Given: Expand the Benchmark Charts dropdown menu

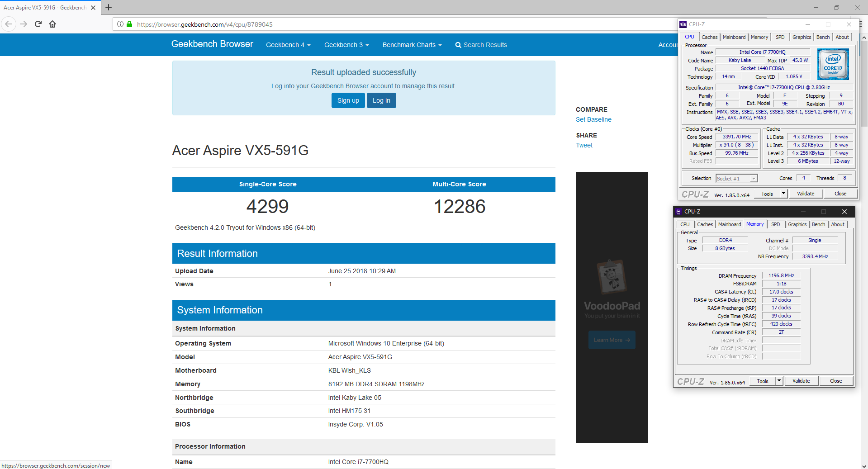Looking at the screenshot, I should pos(412,45).
